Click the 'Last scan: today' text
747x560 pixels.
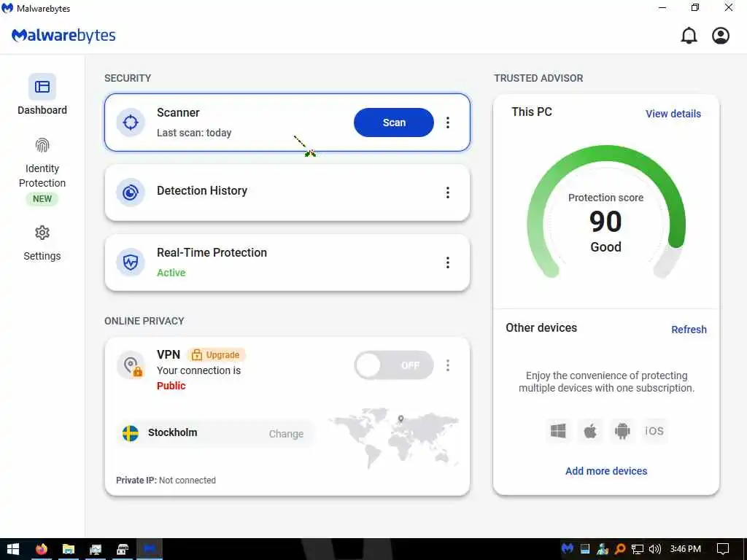[194, 133]
